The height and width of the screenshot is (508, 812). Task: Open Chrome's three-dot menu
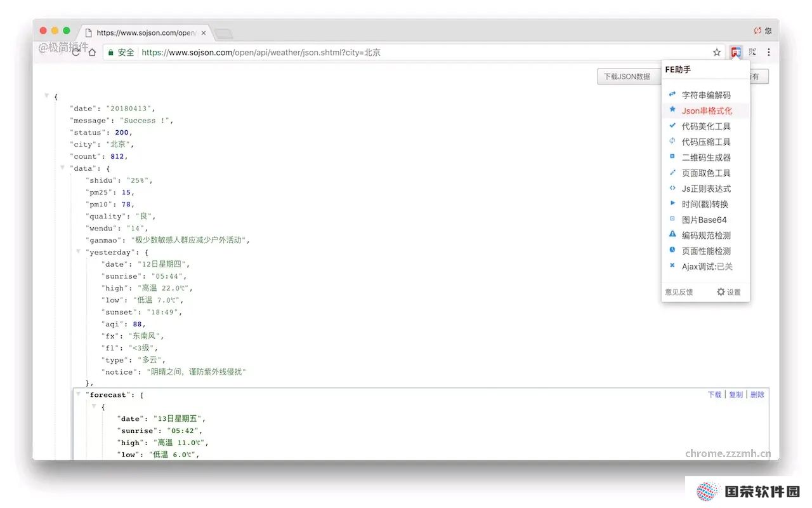[769, 52]
